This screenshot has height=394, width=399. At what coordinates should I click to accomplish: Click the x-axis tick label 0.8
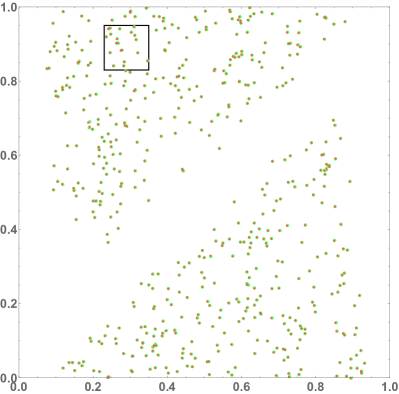coord(315,387)
